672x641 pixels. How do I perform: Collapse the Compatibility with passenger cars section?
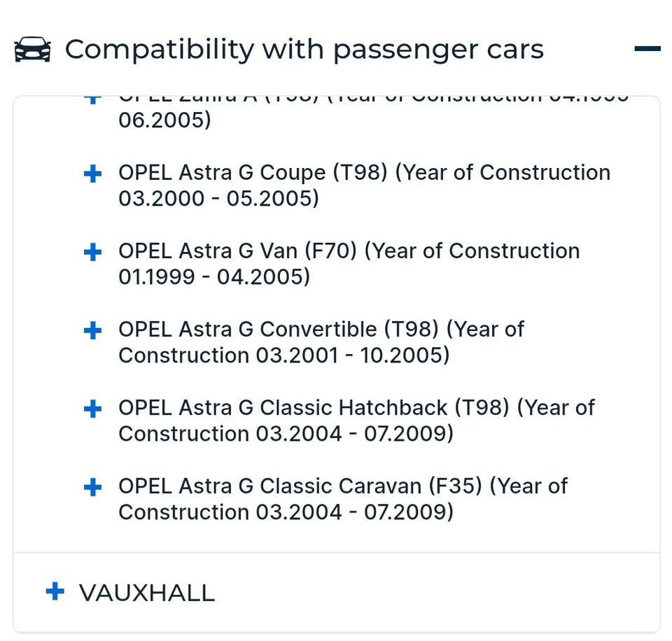(x=647, y=49)
